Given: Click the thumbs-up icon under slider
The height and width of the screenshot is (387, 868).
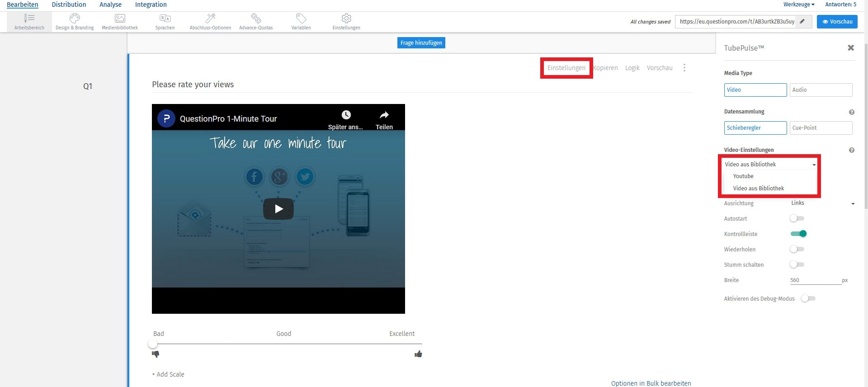Looking at the screenshot, I should [418, 354].
